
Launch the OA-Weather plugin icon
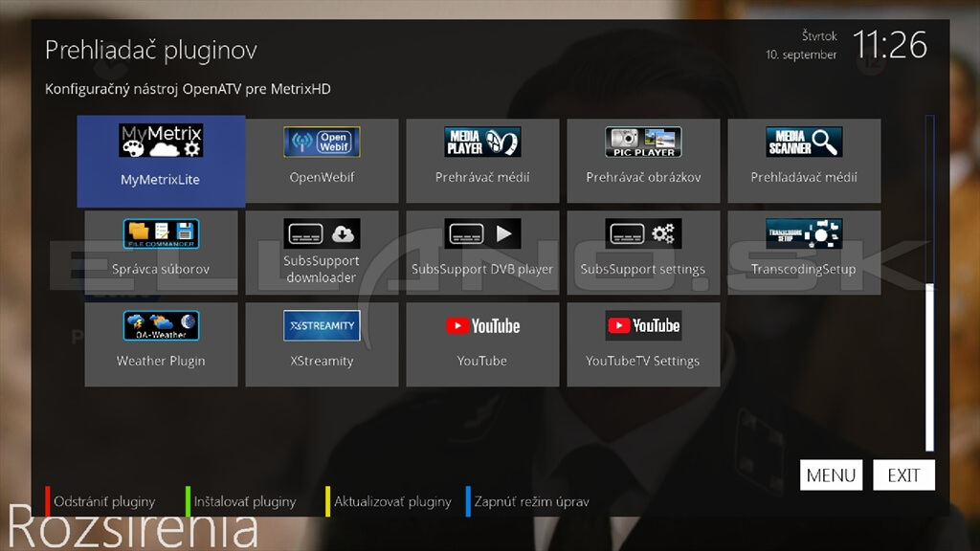pos(161,325)
